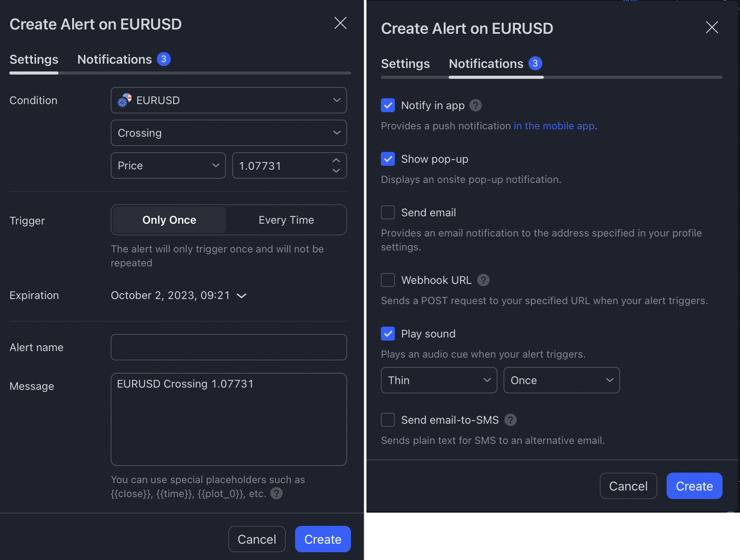The height and width of the screenshot is (560, 740).
Task: Enable the Send email checkbox
Action: pyautogui.click(x=387, y=212)
